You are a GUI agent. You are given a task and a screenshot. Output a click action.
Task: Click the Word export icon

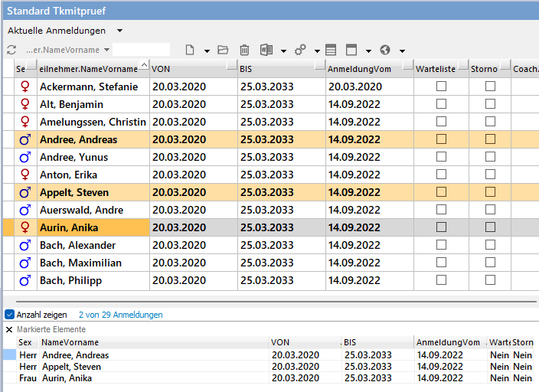tap(266, 50)
